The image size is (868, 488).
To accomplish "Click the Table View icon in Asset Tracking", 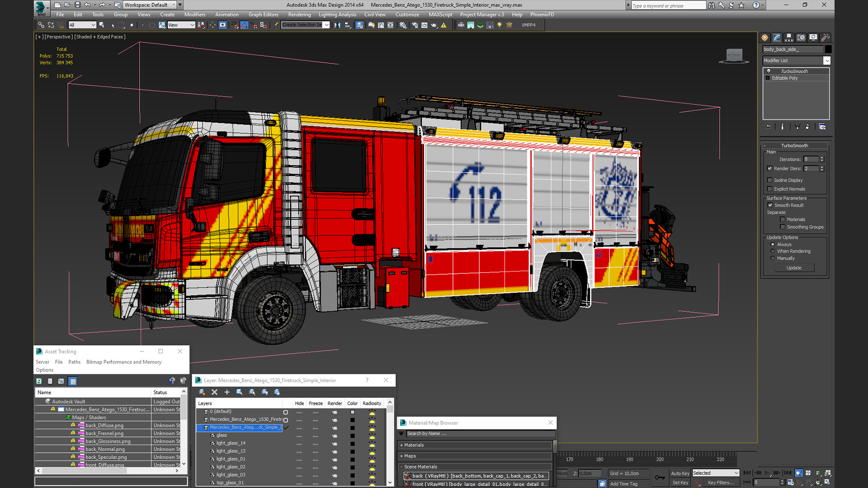I will 73,381.
